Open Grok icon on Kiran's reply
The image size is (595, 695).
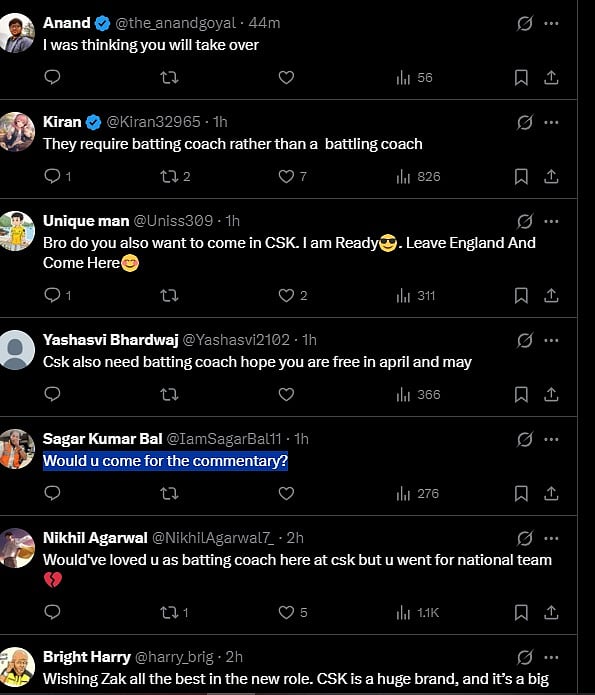point(525,122)
